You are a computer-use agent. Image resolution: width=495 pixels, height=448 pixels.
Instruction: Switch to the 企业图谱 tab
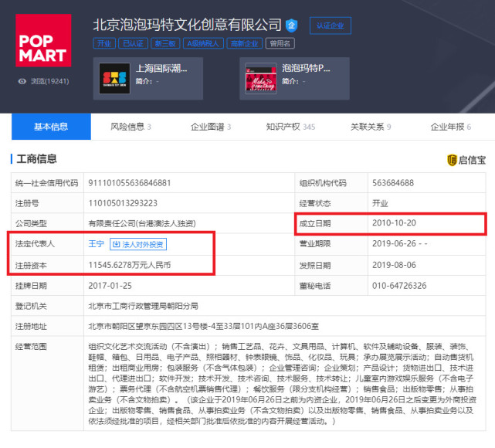211,127
